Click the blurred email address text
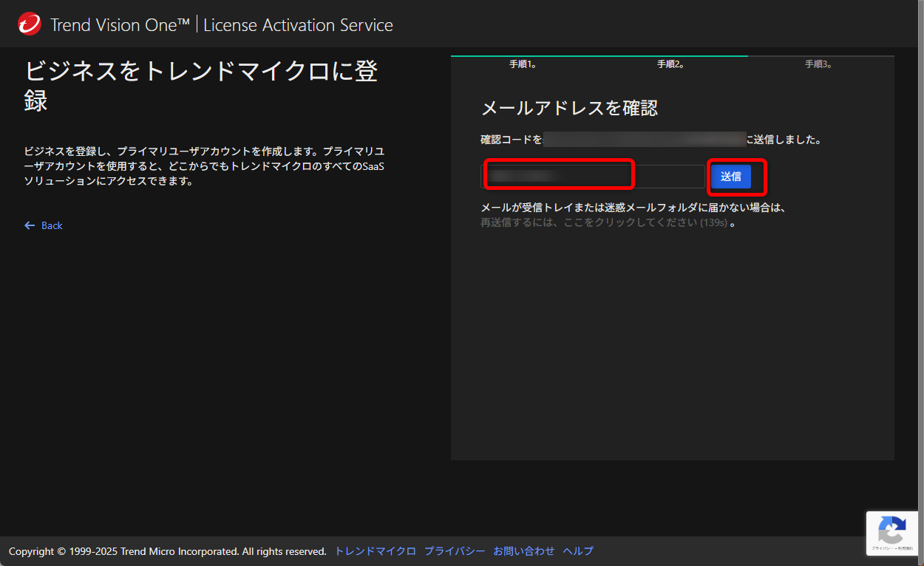Image resolution: width=924 pixels, height=566 pixels. click(x=644, y=139)
